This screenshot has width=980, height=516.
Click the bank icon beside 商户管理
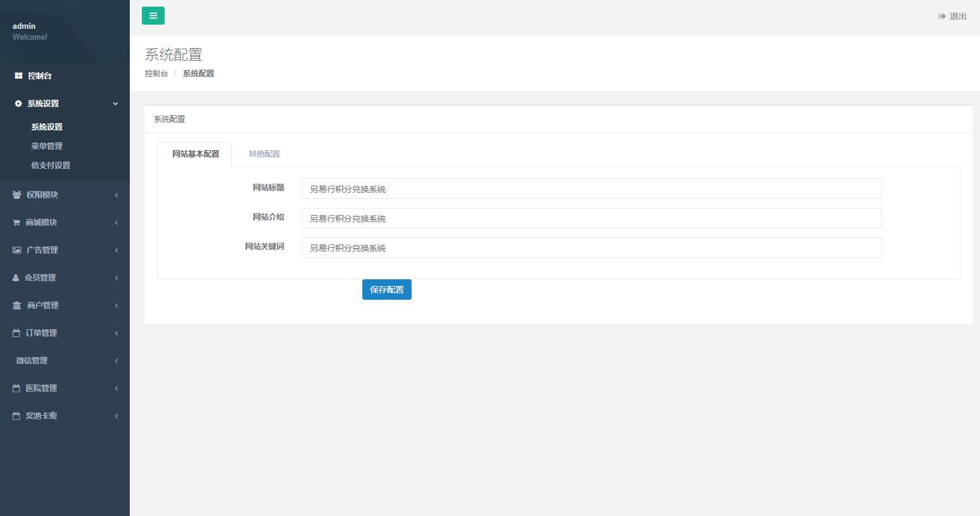17,305
